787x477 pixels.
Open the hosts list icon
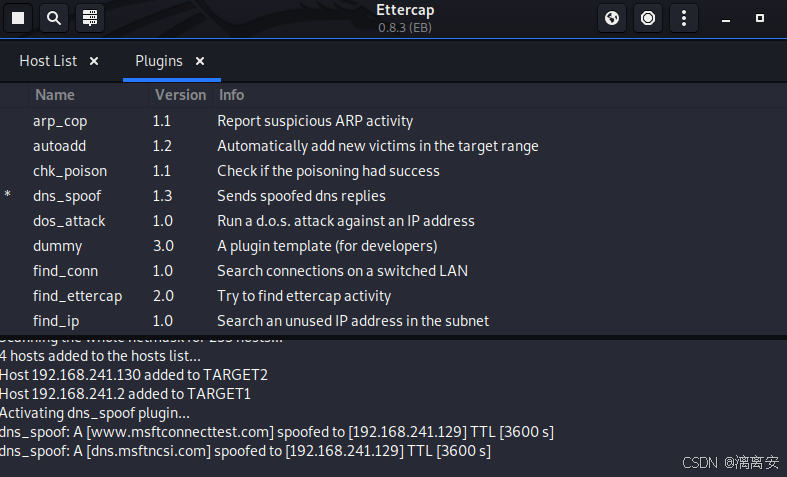click(x=90, y=19)
